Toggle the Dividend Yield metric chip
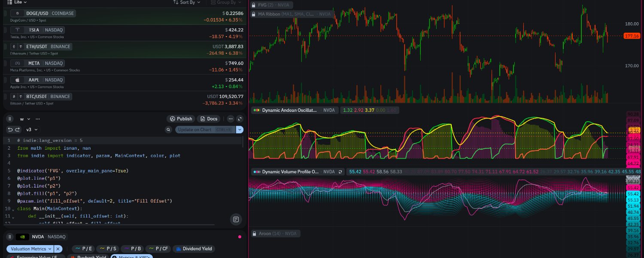 193,249
